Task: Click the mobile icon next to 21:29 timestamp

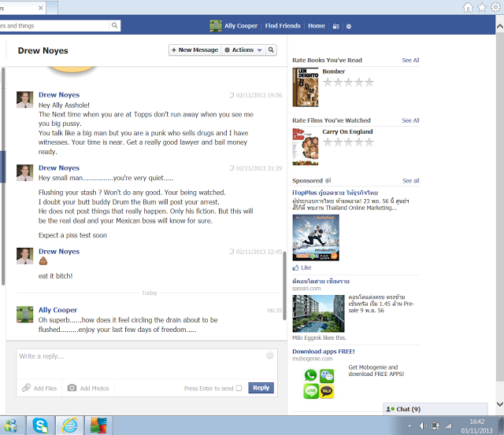Action: click(232, 168)
